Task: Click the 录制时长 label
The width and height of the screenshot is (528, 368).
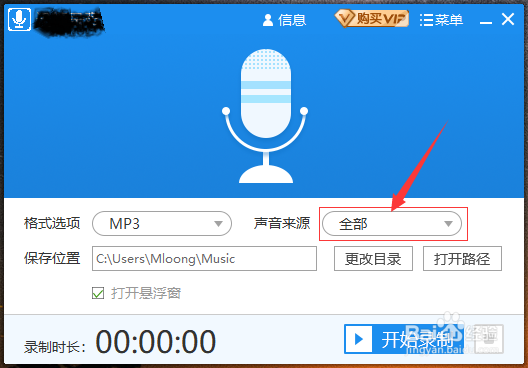Action: click(x=55, y=347)
